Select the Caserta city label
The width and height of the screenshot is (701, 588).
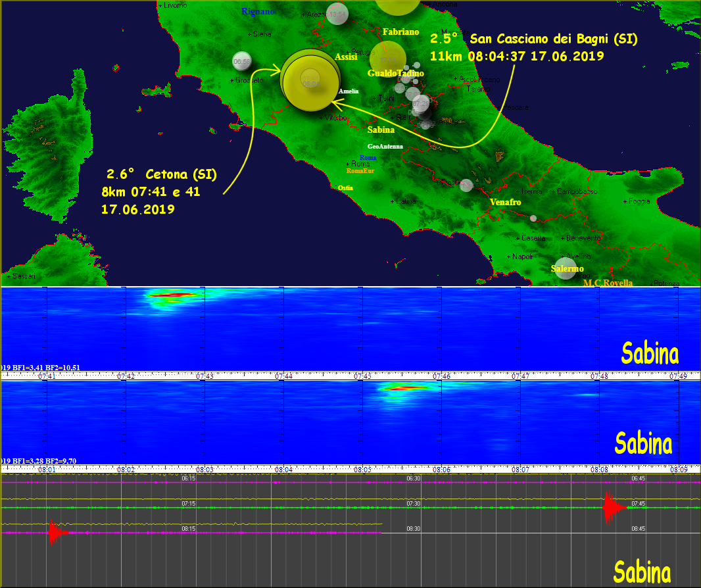click(x=531, y=238)
